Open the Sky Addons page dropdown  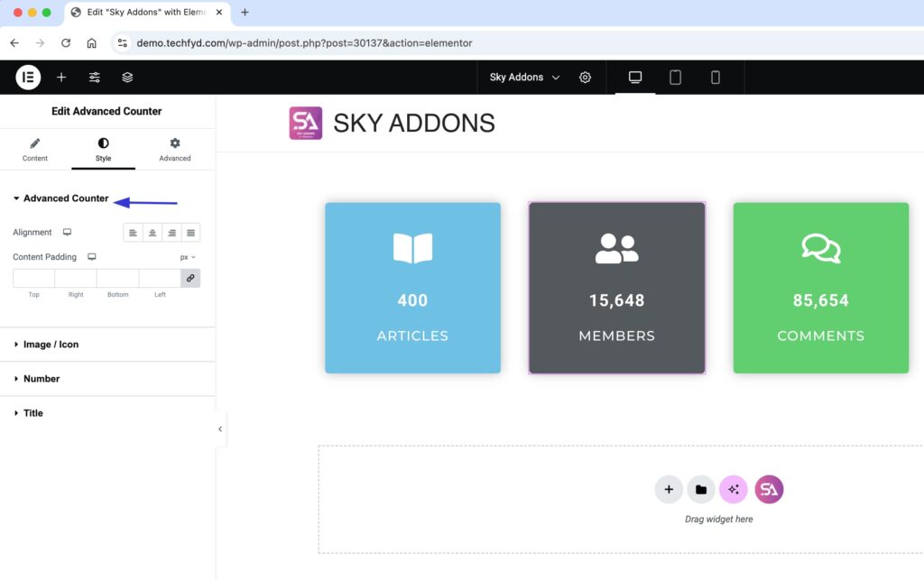point(524,78)
